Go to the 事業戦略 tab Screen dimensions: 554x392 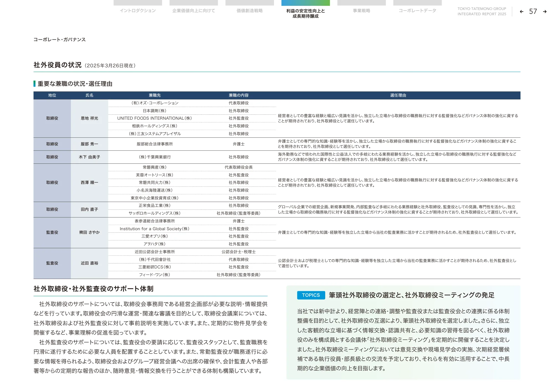pyautogui.click(x=361, y=11)
